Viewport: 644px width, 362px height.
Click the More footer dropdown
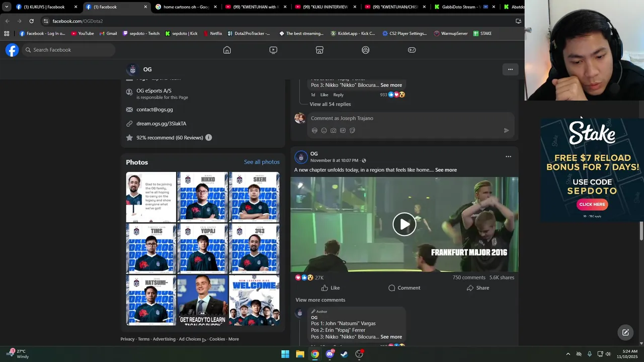tap(233, 339)
